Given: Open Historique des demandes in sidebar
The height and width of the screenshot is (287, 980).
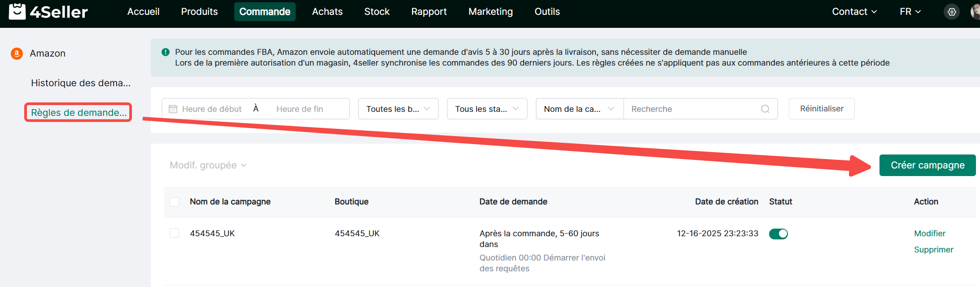Looking at the screenshot, I should [x=81, y=83].
